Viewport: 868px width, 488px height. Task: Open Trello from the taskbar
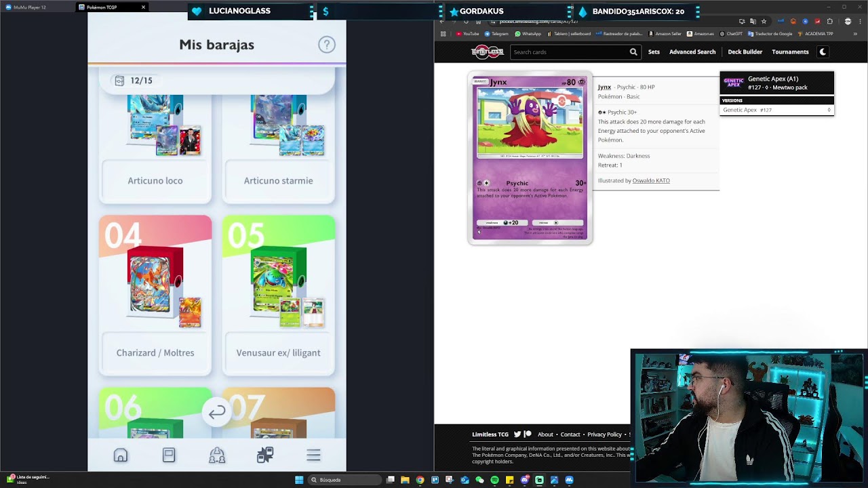[x=435, y=480]
